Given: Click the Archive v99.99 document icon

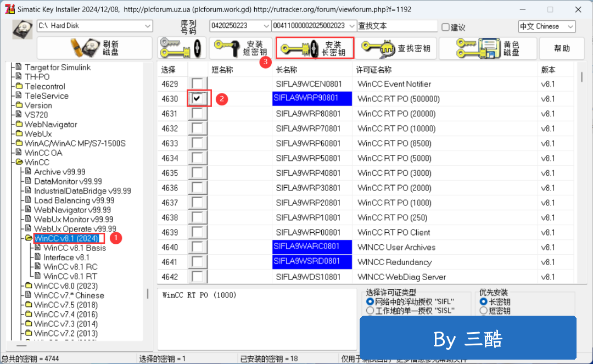Looking at the screenshot, I should 28,171.
